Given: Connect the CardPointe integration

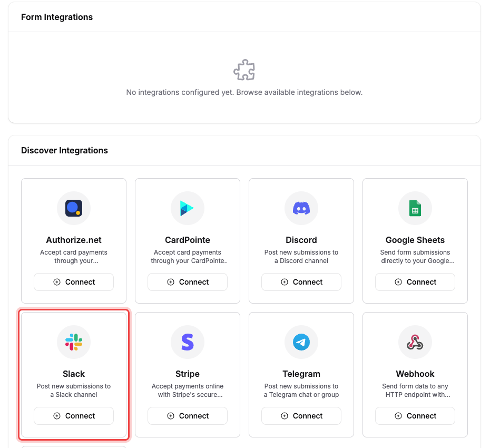Looking at the screenshot, I should 188,282.
